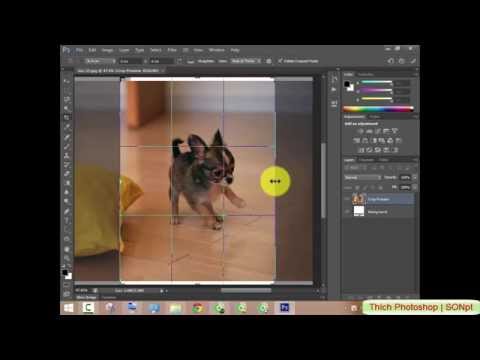The height and width of the screenshot is (360, 480).
Task: Open File Explorer from the taskbar
Action: pos(176,308)
